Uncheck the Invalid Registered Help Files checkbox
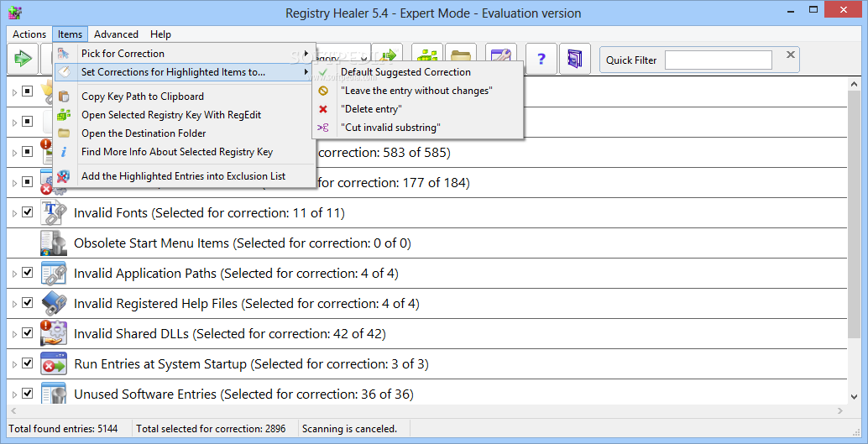The image size is (868, 444). 28,303
